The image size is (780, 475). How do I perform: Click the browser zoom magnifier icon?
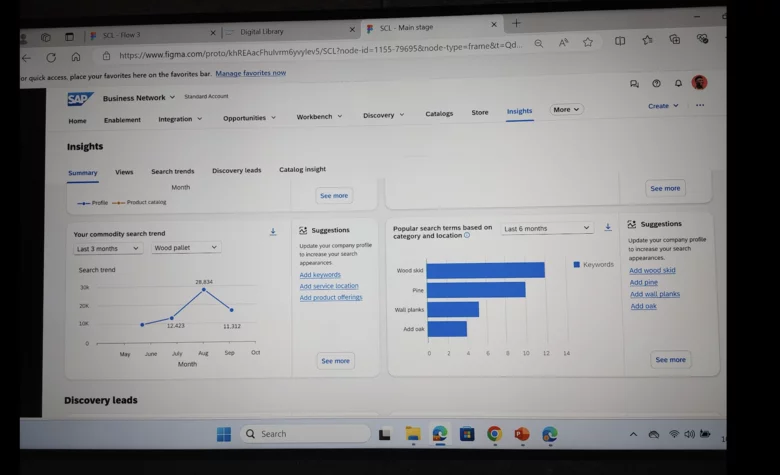click(x=539, y=44)
